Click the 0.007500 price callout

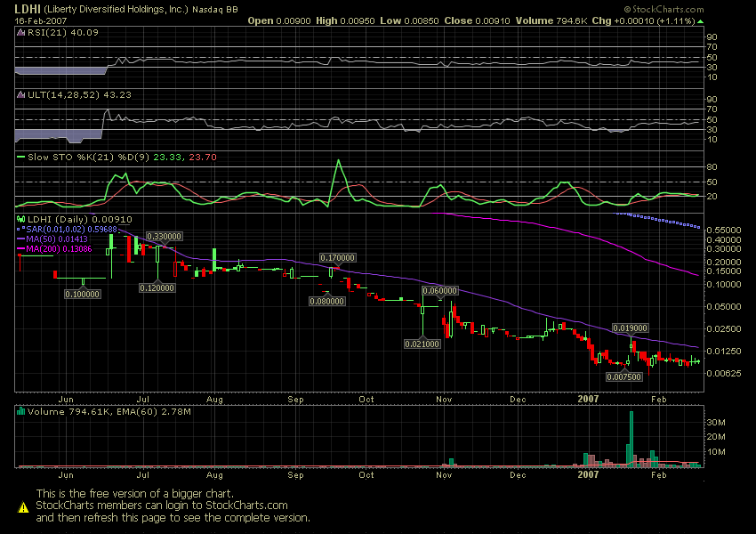tap(623, 377)
